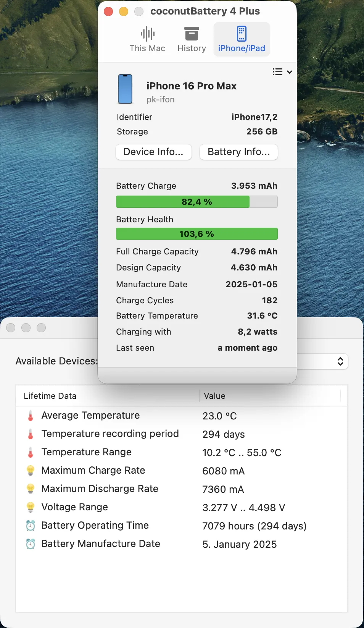The height and width of the screenshot is (628, 364).
Task: Click the 5. January 2025 value
Action: tap(240, 544)
